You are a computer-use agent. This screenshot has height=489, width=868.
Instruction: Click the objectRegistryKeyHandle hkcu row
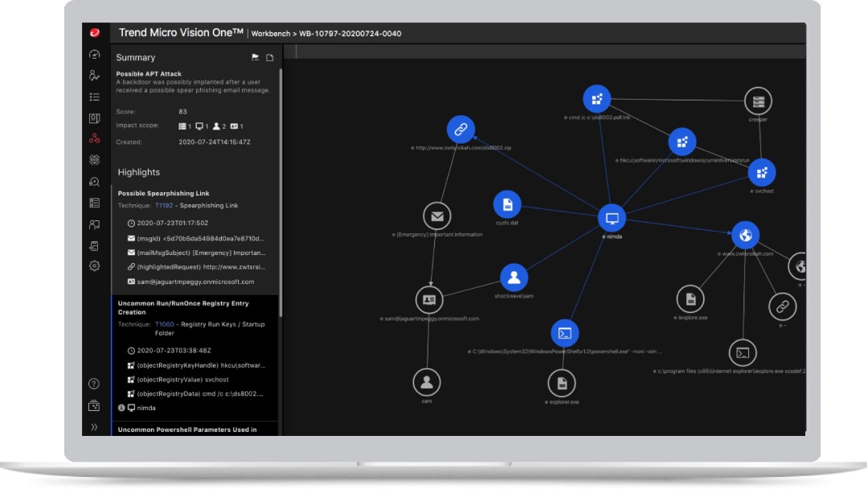[x=197, y=365]
